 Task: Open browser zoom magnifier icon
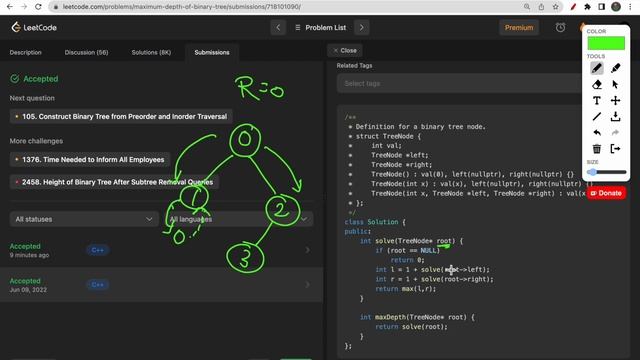coord(527,7)
